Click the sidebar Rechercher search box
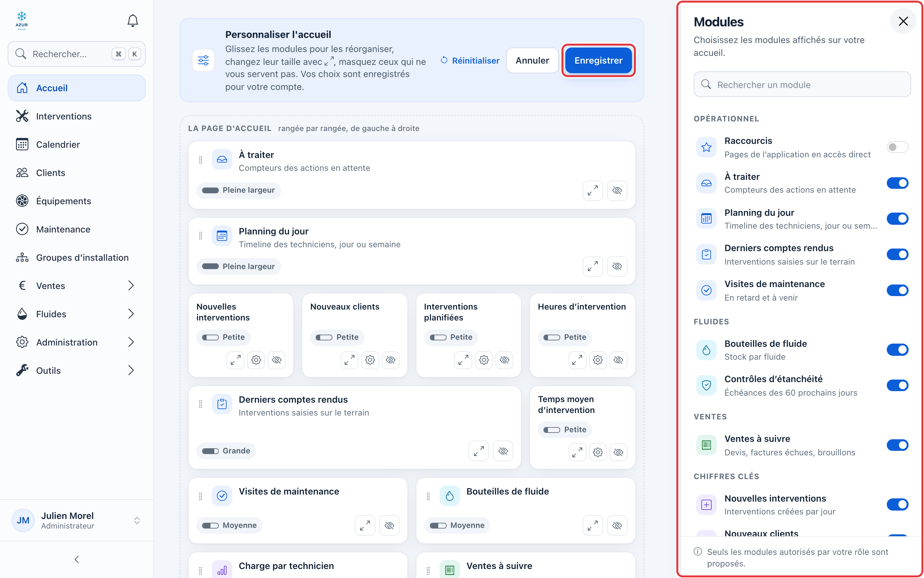The width and height of the screenshot is (924, 578). 76,54
